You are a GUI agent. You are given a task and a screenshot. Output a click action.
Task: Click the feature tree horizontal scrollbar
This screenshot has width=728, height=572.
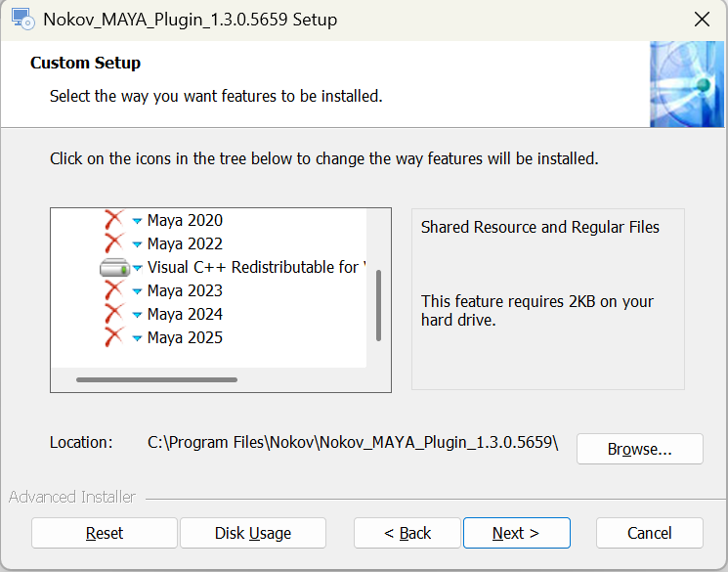156,379
